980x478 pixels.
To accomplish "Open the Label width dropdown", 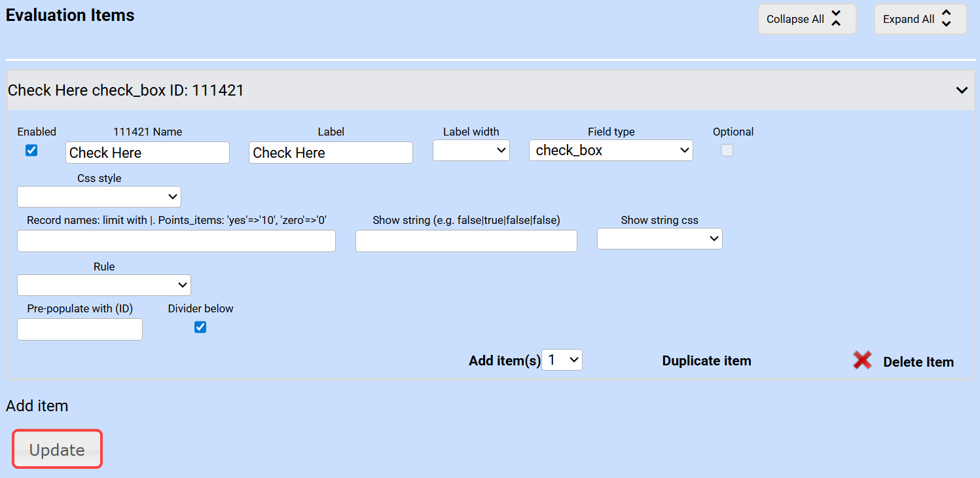I will (x=471, y=151).
